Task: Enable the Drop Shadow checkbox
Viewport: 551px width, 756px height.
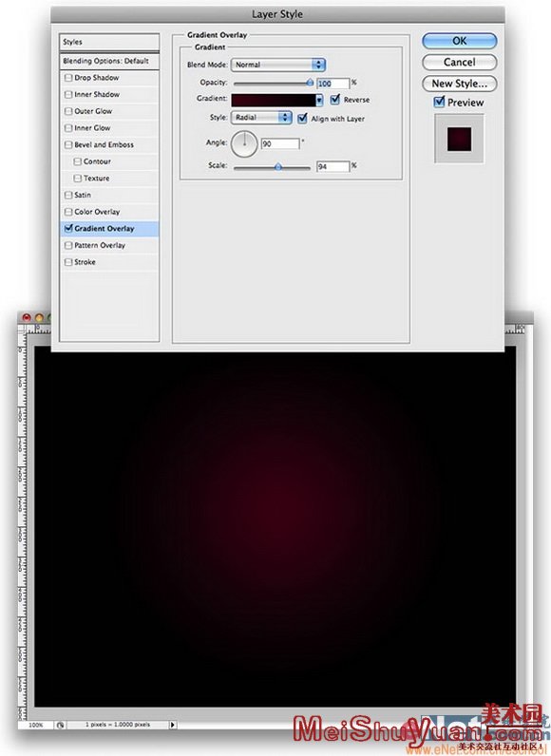Action: pos(68,78)
